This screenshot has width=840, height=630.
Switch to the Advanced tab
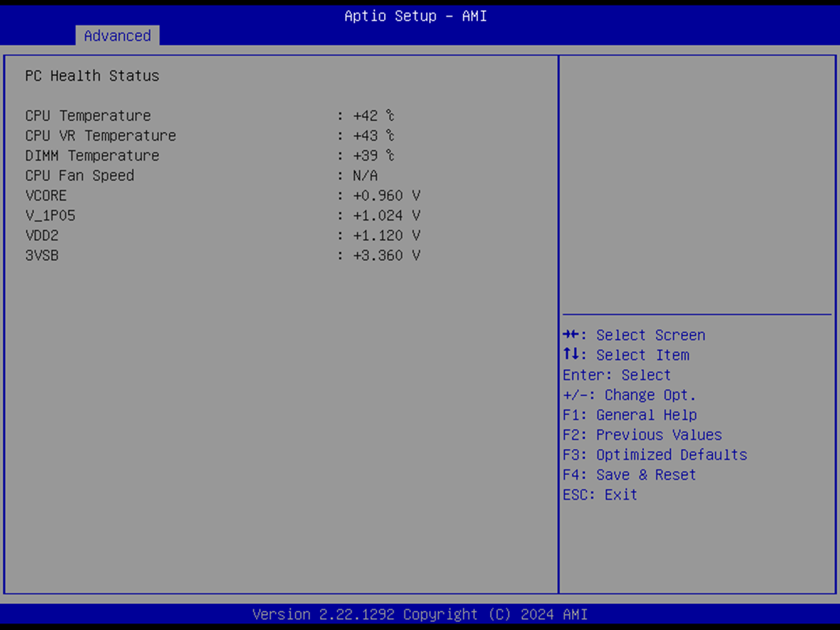point(117,36)
